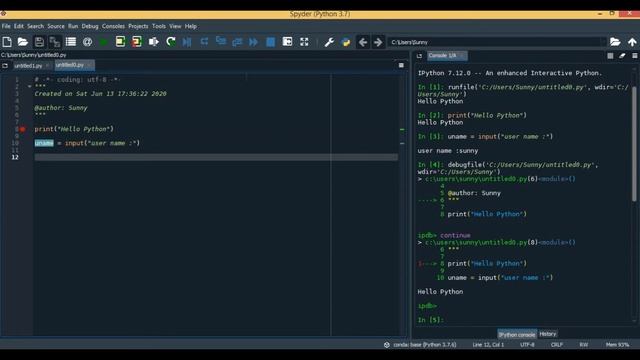Switch to the History bottom tab
The image size is (640, 360).
click(548, 334)
